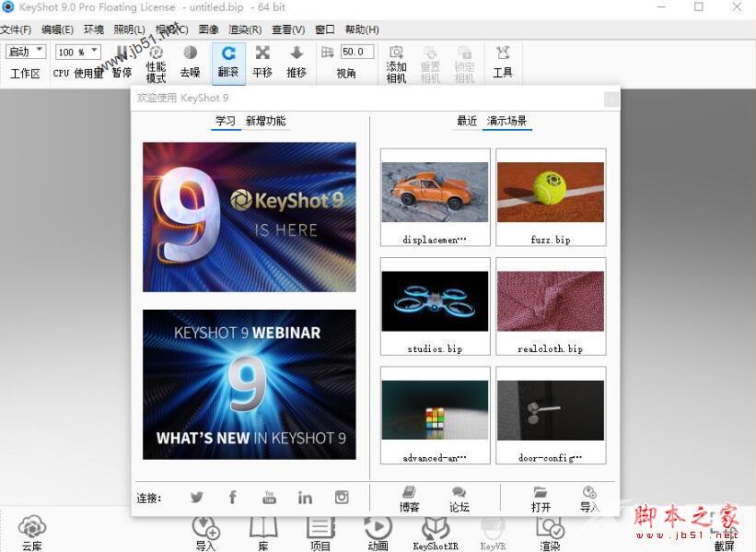Screen dimensions: 756x552
Task: Add a new camera with 添加相机
Action: (x=395, y=60)
